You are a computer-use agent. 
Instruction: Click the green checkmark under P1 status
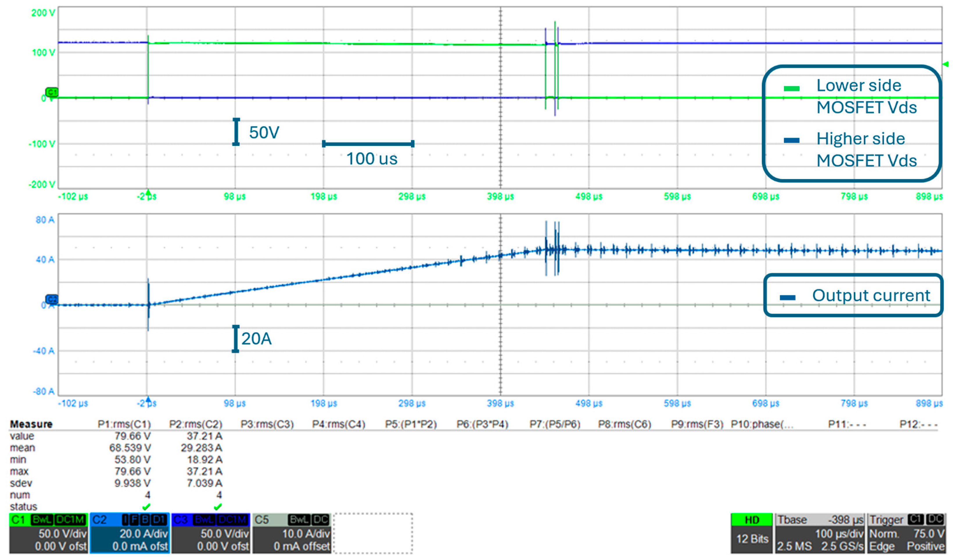click(x=146, y=507)
